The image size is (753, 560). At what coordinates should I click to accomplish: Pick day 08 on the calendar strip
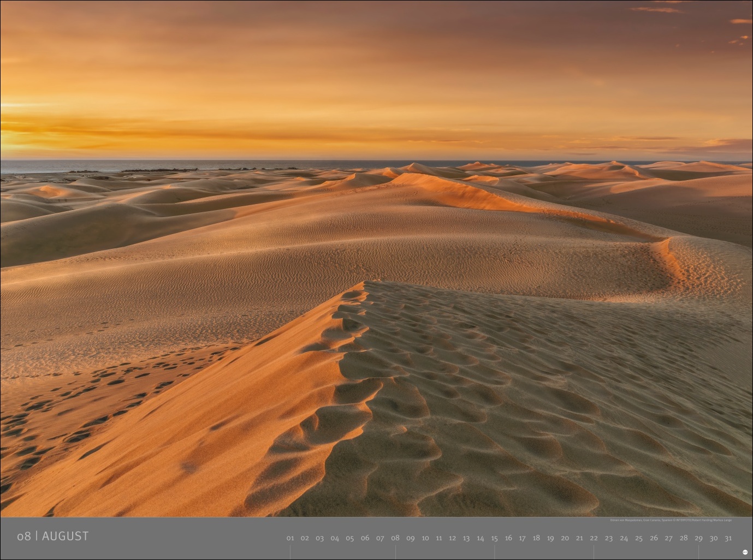pyautogui.click(x=395, y=538)
